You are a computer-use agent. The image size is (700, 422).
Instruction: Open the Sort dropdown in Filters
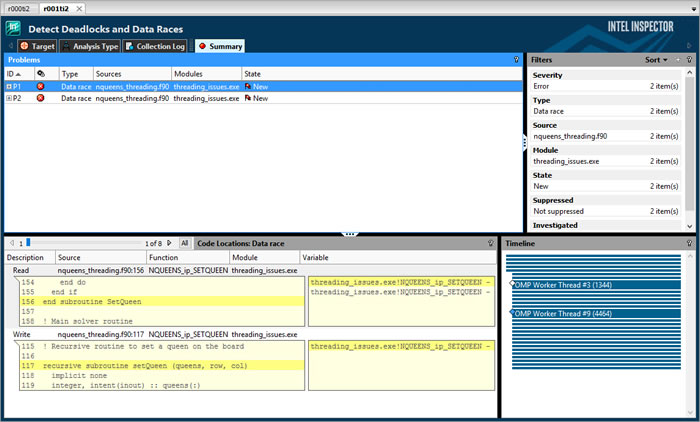[657, 60]
